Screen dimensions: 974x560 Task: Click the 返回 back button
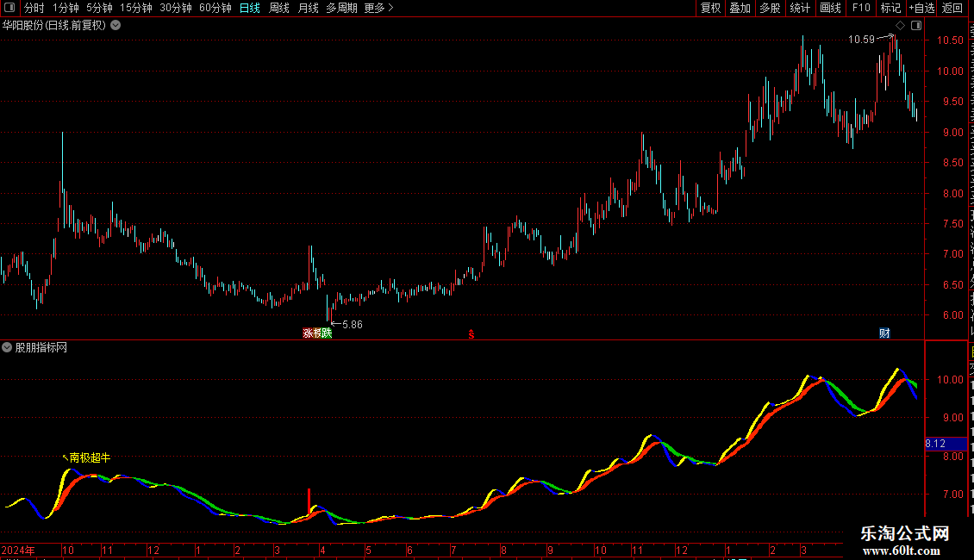pos(952,8)
